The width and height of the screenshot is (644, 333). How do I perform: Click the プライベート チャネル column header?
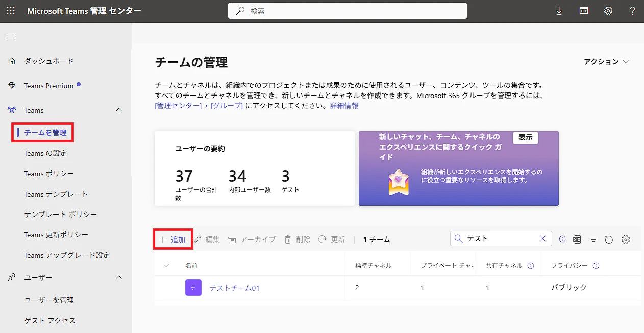[x=447, y=266]
